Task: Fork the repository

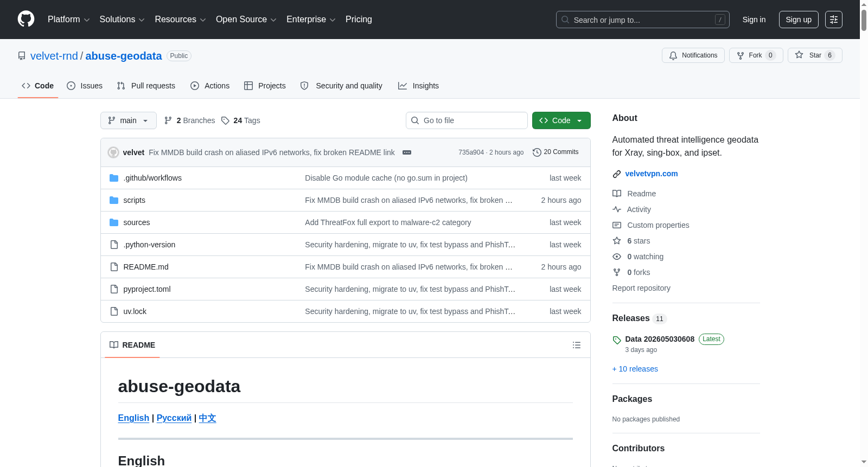Action: pyautogui.click(x=756, y=55)
